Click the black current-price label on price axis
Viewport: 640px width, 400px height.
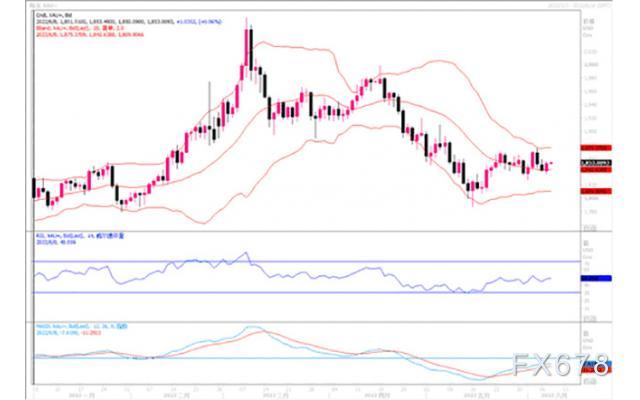point(596,163)
